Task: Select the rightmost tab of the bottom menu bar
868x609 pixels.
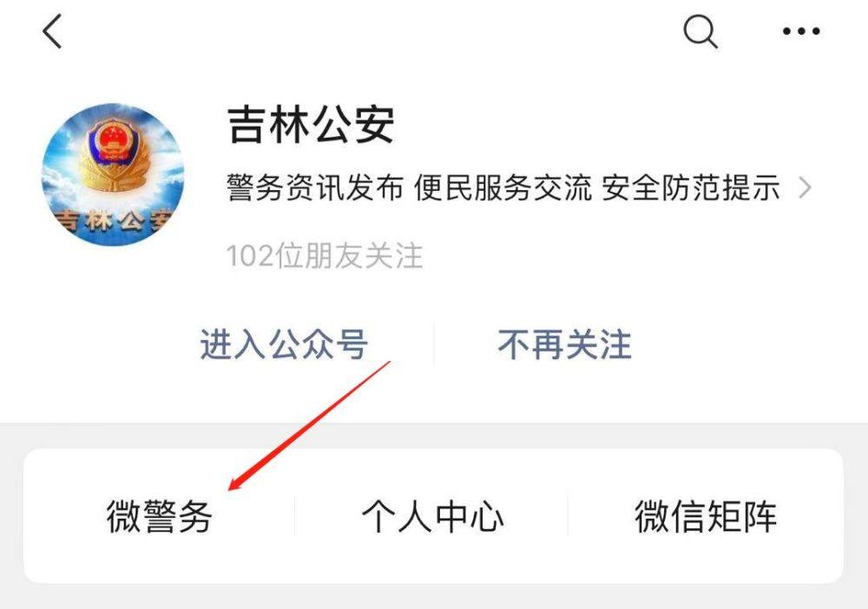Action: coord(706,516)
